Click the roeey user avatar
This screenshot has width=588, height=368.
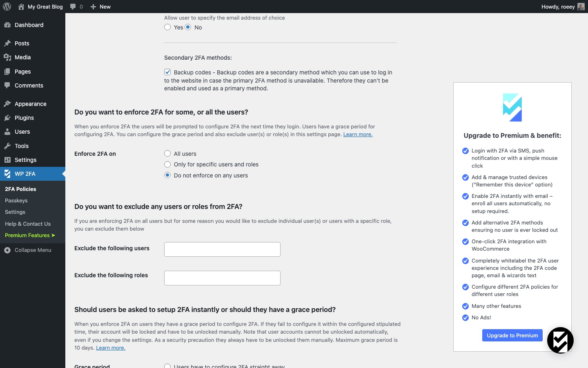pos(581,7)
